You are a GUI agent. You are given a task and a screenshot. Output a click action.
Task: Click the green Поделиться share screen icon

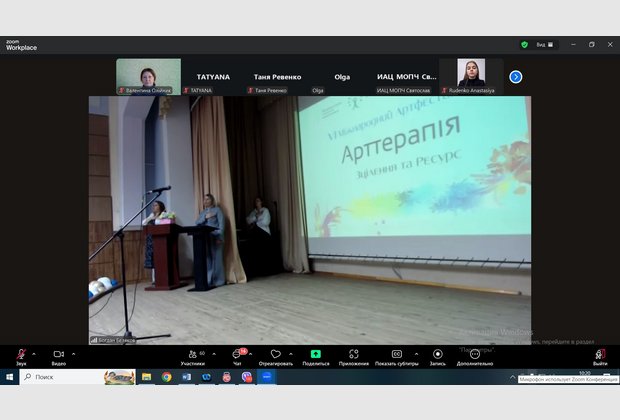[315, 355]
